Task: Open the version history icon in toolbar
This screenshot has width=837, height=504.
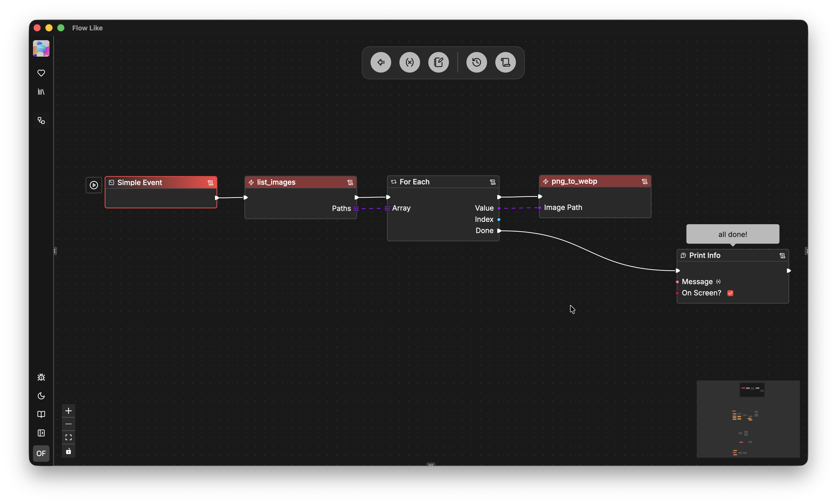Action: click(x=476, y=62)
